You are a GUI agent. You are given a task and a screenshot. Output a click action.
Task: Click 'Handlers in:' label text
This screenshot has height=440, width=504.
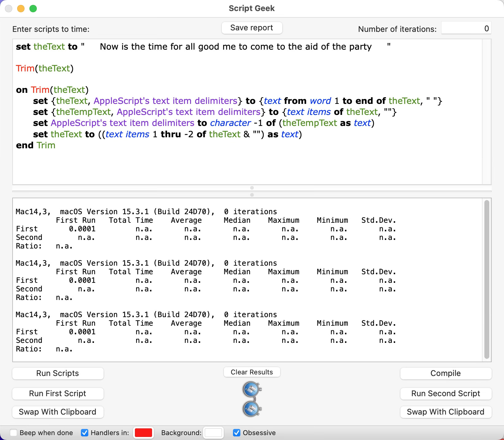110,433
